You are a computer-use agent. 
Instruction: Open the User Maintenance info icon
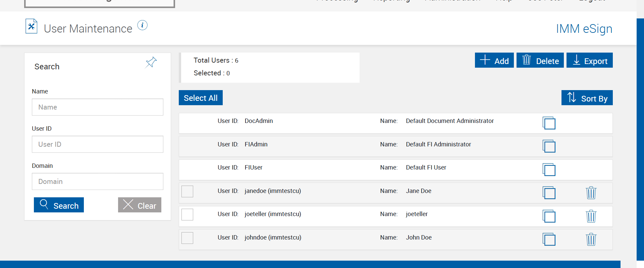pyautogui.click(x=142, y=25)
